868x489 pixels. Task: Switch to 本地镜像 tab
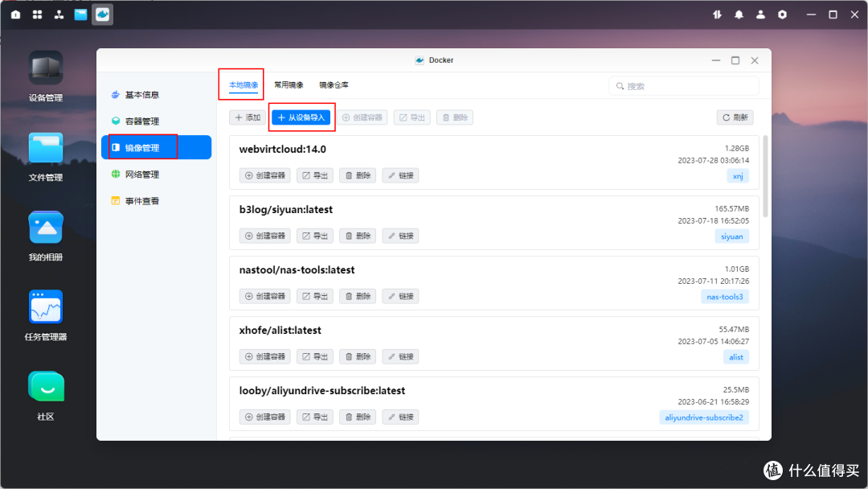coord(244,84)
